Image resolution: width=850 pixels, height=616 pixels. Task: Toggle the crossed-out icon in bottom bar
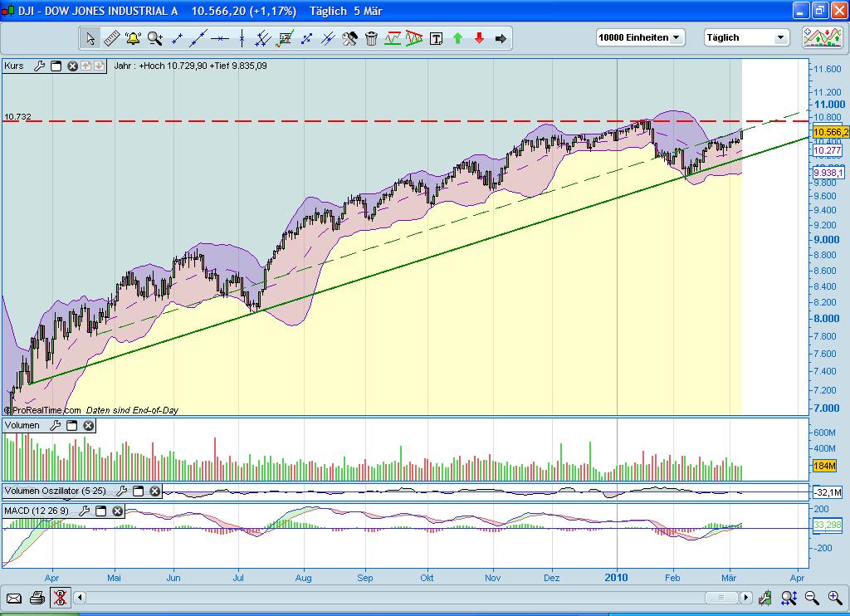(x=60, y=598)
